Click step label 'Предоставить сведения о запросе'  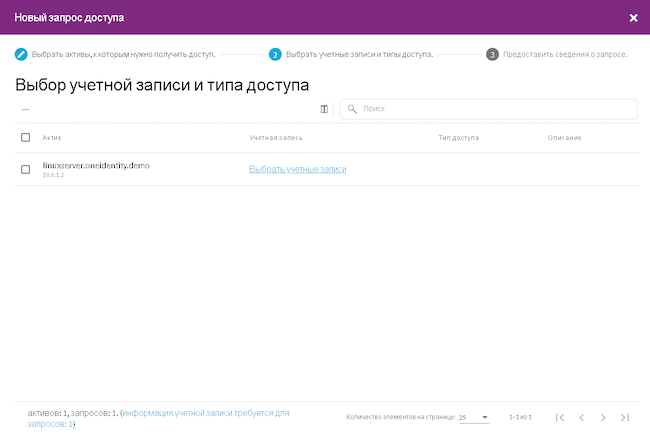(565, 54)
